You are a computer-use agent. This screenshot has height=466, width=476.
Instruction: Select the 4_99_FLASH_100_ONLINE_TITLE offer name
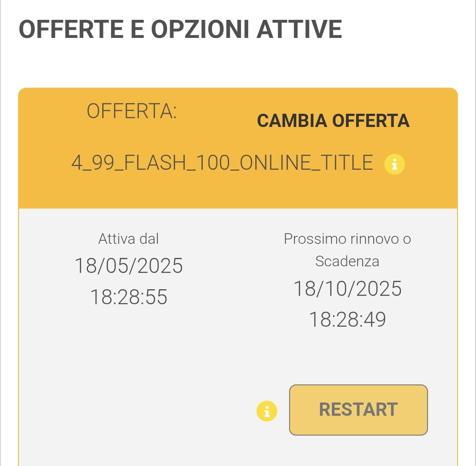222,164
